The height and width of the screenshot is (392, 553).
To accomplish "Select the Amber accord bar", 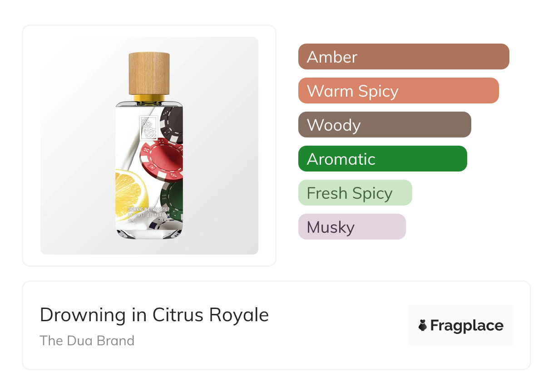I will (x=403, y=57).
